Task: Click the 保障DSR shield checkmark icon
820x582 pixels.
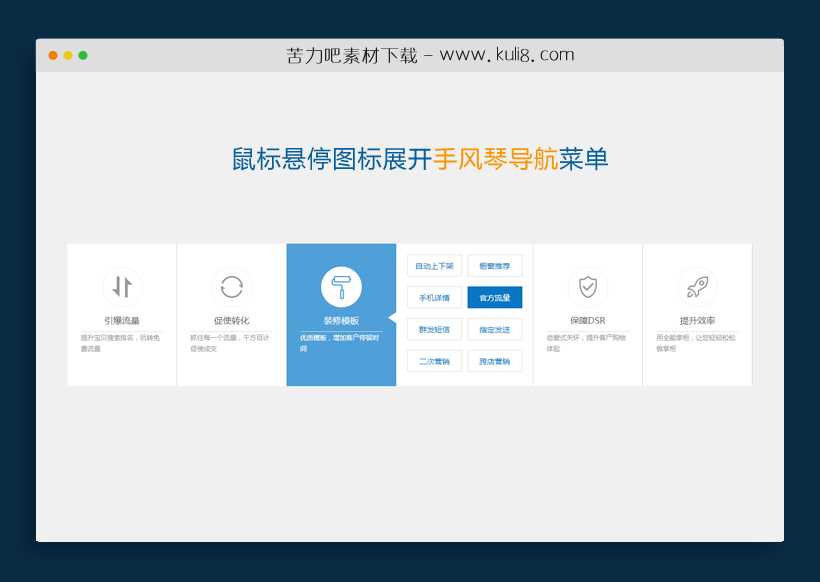Action: point(589,286)
